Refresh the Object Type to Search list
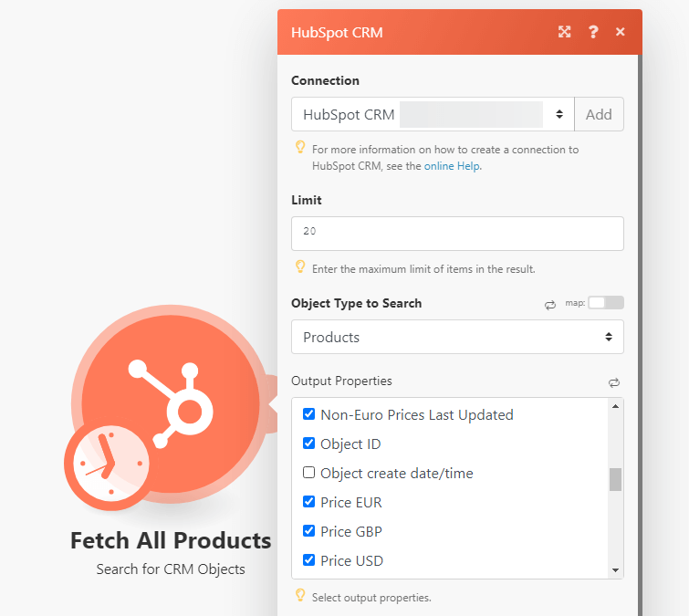 coord(550,305)
